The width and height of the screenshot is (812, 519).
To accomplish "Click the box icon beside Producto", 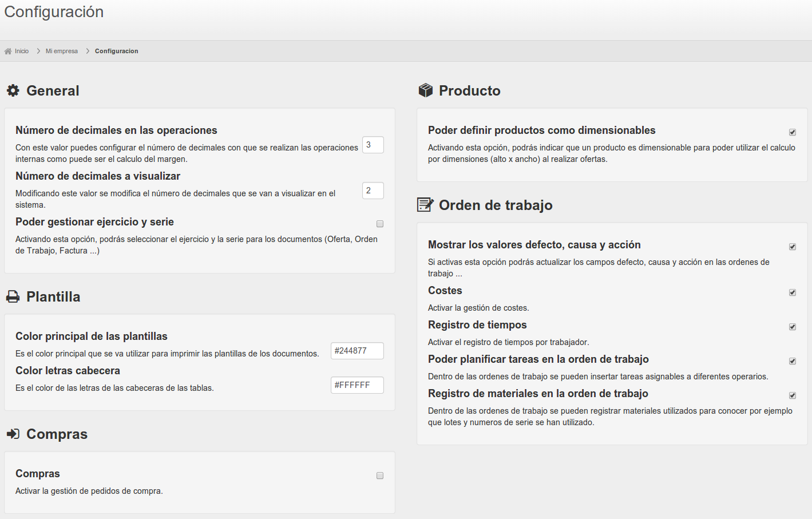I will point(425,90).
